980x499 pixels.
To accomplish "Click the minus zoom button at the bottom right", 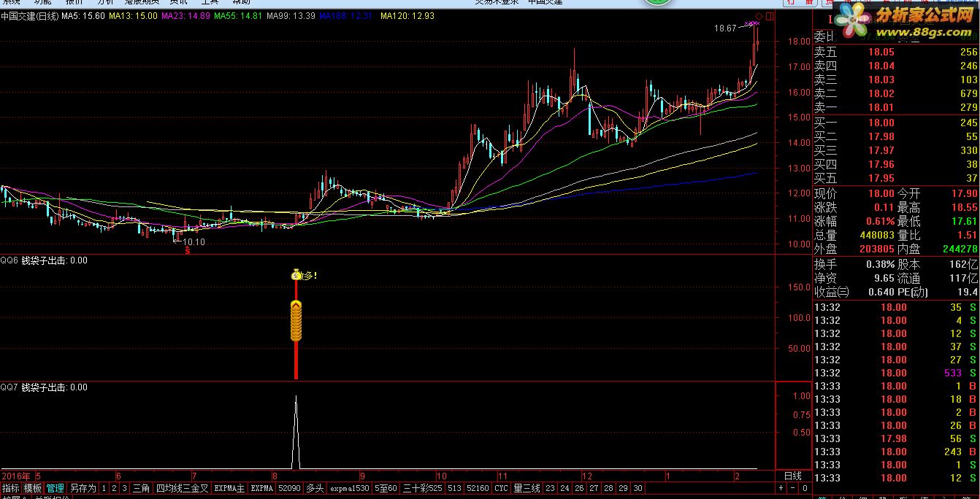I will click(x=792, y=488).
